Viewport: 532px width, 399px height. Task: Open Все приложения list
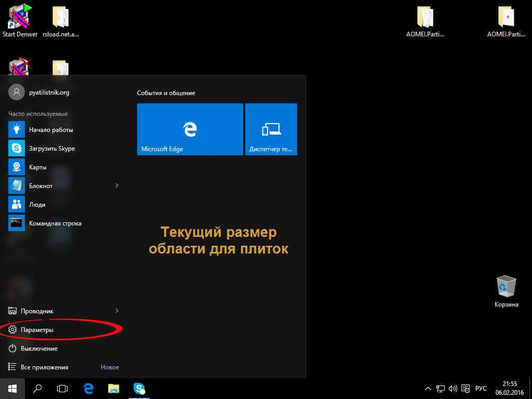point(44,367)
